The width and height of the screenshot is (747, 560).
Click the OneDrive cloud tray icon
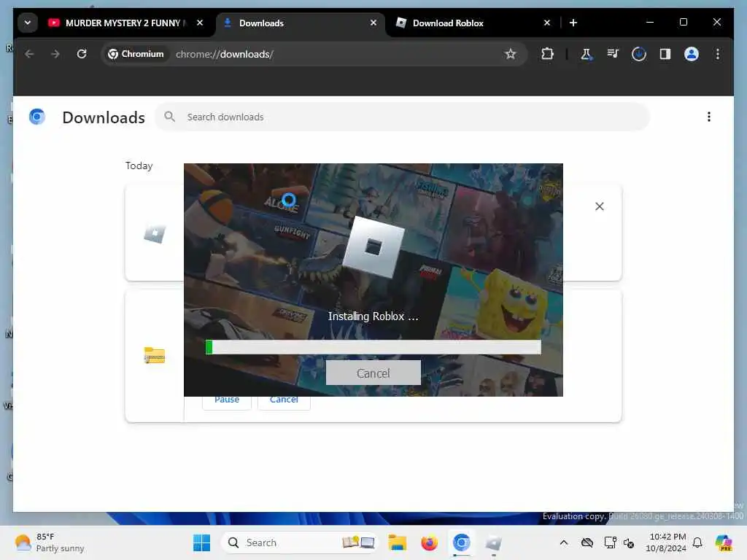pyautogui.click(x=587, y=542)
